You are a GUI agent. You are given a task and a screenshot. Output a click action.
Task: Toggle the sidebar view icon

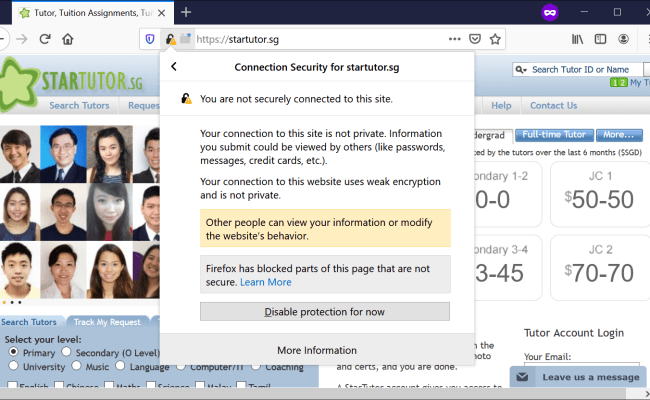(x=600, y=39)
